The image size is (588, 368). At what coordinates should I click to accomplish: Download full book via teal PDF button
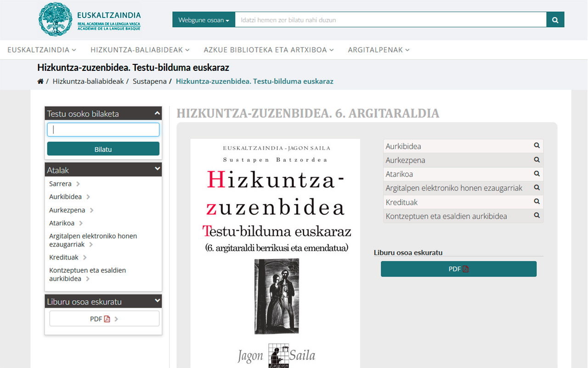(458, 269)
